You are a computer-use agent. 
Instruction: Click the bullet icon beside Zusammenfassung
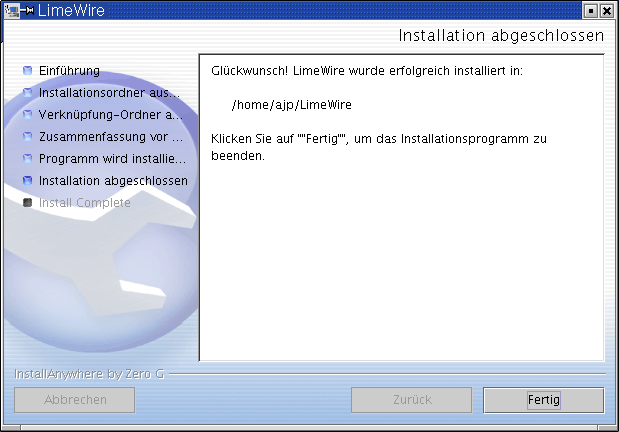pos(28,137)
